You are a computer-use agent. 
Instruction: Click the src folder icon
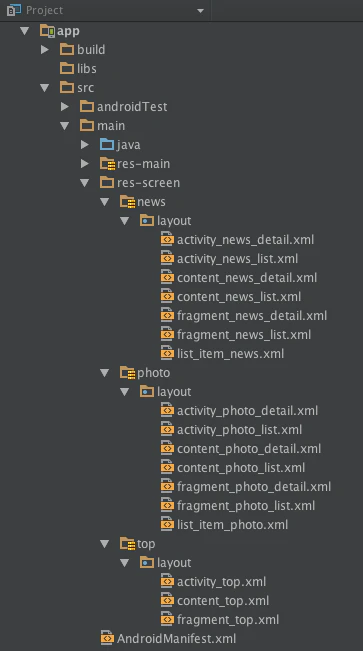(x=67, y=88)
